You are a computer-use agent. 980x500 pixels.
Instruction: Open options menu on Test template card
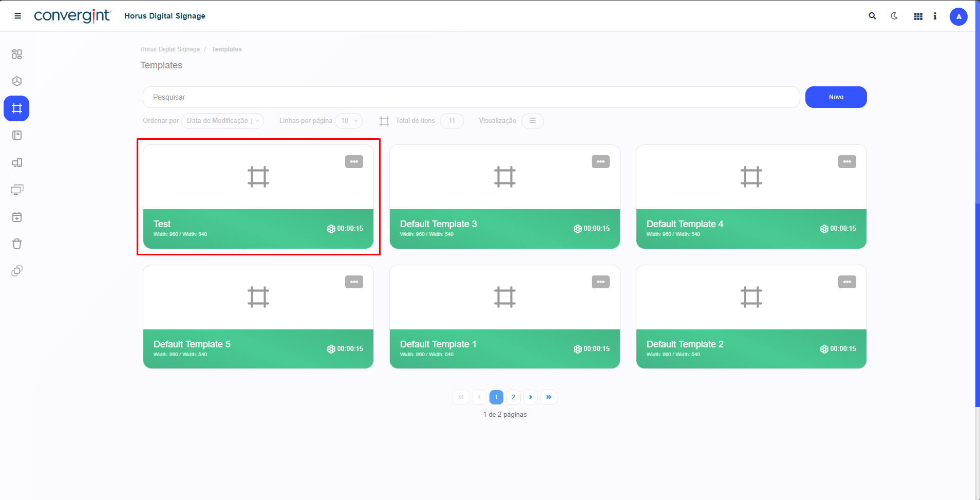point(354,162)
